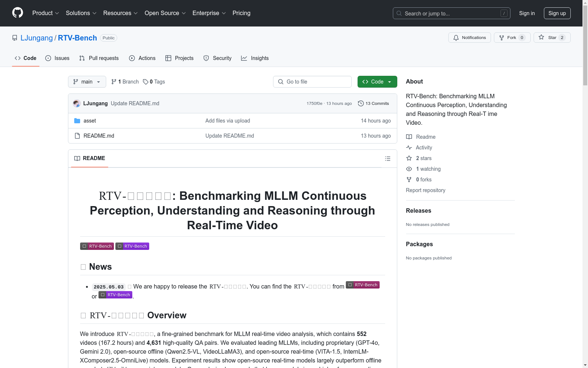588x368 pixels.
Task: Open the Pull requests tab
Action: pos(99,58)
